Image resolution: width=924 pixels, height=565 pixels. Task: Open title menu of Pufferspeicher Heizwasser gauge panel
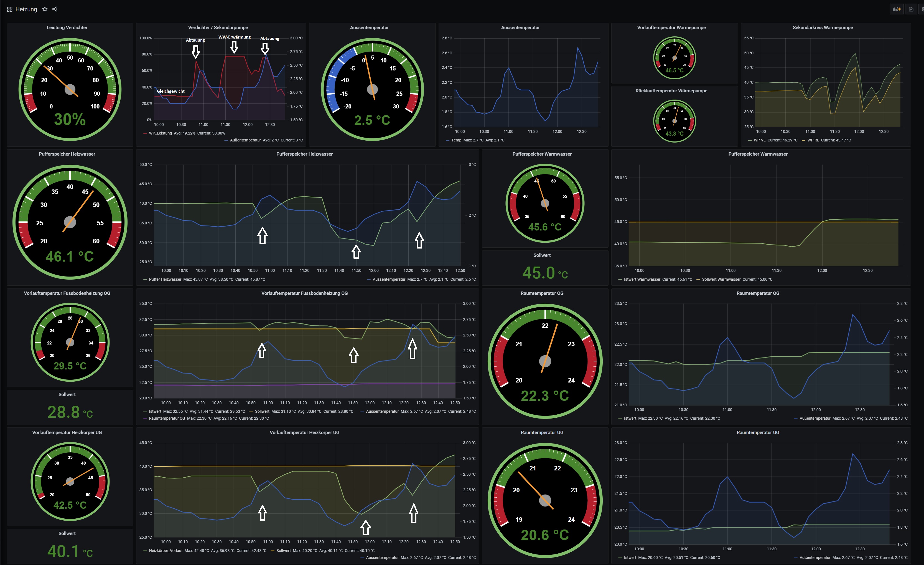tap(67, 154)
